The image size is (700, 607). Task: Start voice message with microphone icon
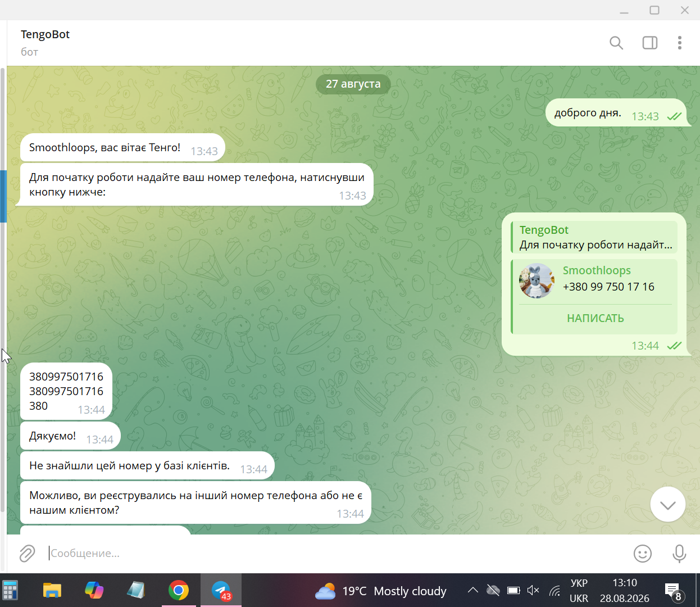click(x=679, y=554)
